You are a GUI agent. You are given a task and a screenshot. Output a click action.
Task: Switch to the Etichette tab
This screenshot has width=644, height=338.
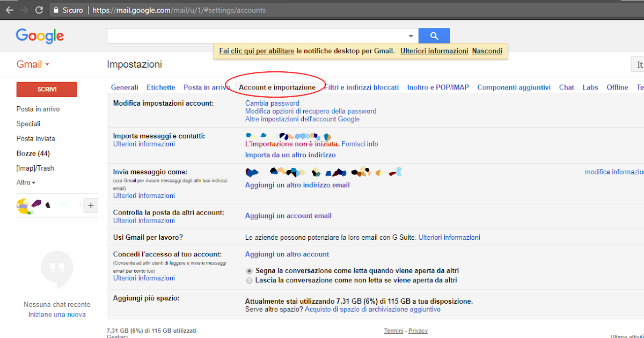[x=160, y=87]
